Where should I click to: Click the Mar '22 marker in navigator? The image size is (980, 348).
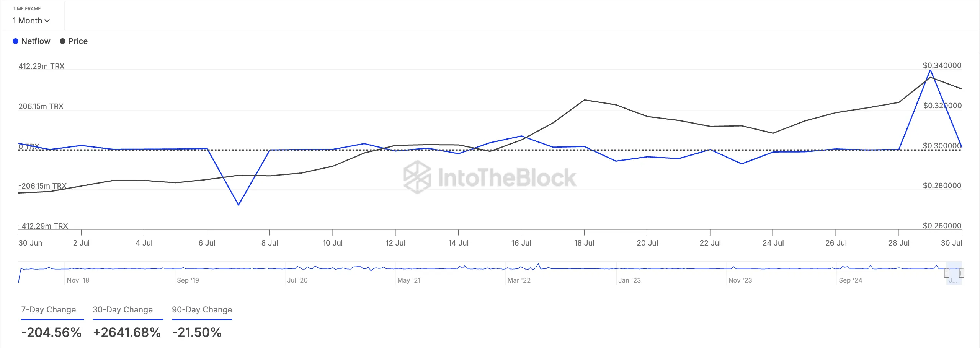519,280
